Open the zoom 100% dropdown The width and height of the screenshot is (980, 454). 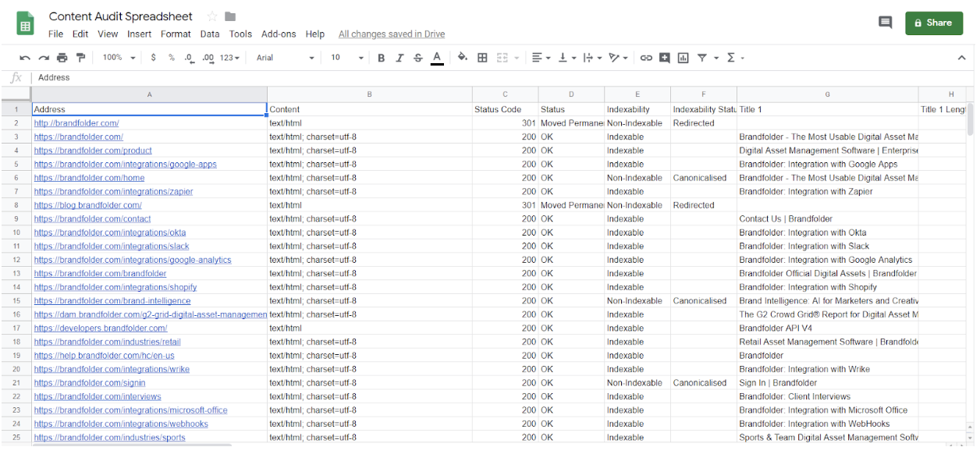tap(119, 58)
